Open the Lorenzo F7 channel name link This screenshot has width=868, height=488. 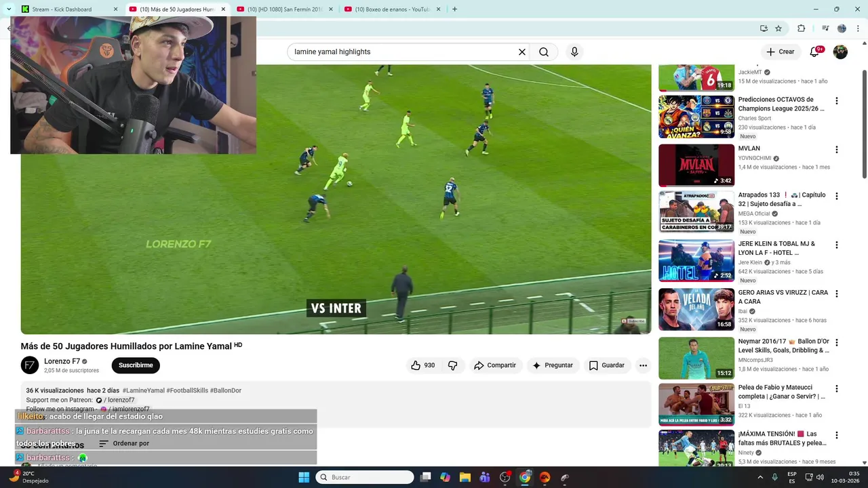click(x=62, y=361)
